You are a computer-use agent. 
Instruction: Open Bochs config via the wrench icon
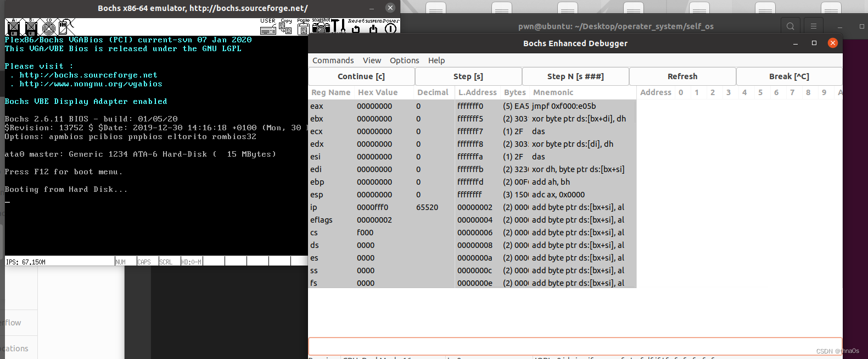338,26
